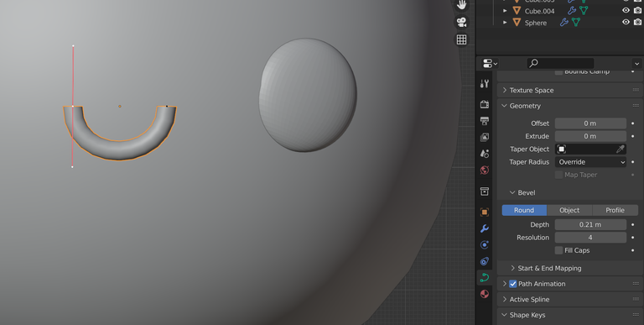Viewport: 644px width, 325px height.
Task: Switch bevel mode to Object
Action: [569, 210]
